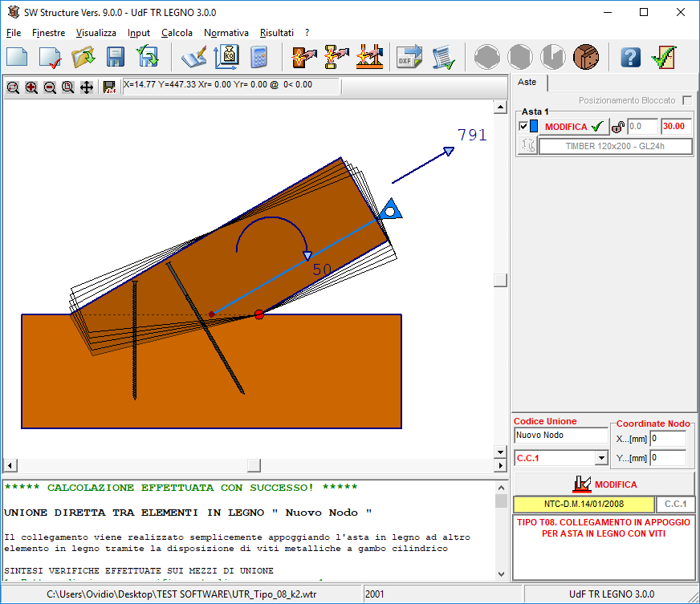Open the Normativa menu
The height and width of the screenshot is (604, 700).
pyautogui.click(x=226, y=33)
